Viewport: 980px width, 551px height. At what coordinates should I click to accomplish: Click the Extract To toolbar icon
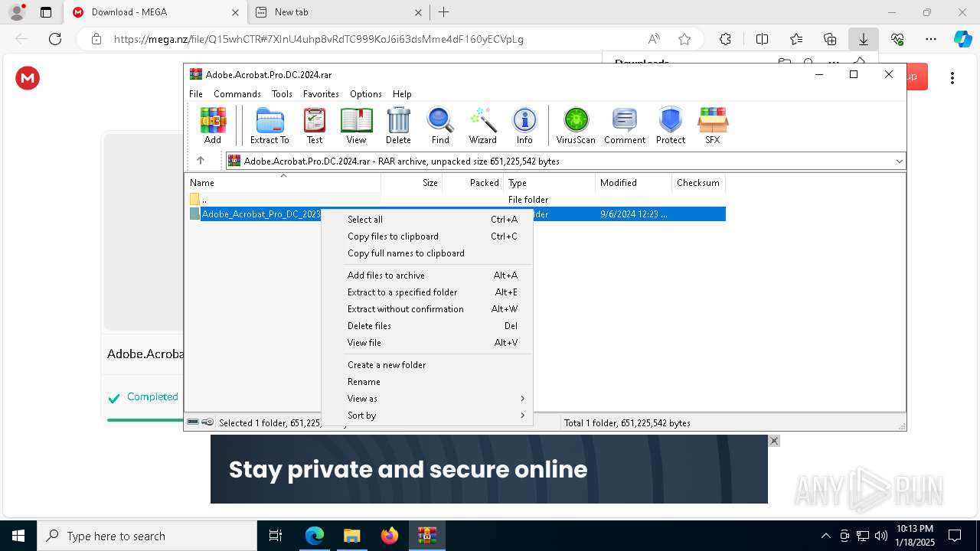[x=269, y=126]
